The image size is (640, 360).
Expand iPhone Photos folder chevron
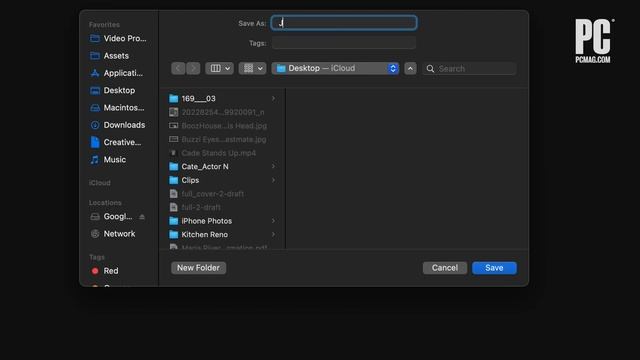click(x=273, y=221)
